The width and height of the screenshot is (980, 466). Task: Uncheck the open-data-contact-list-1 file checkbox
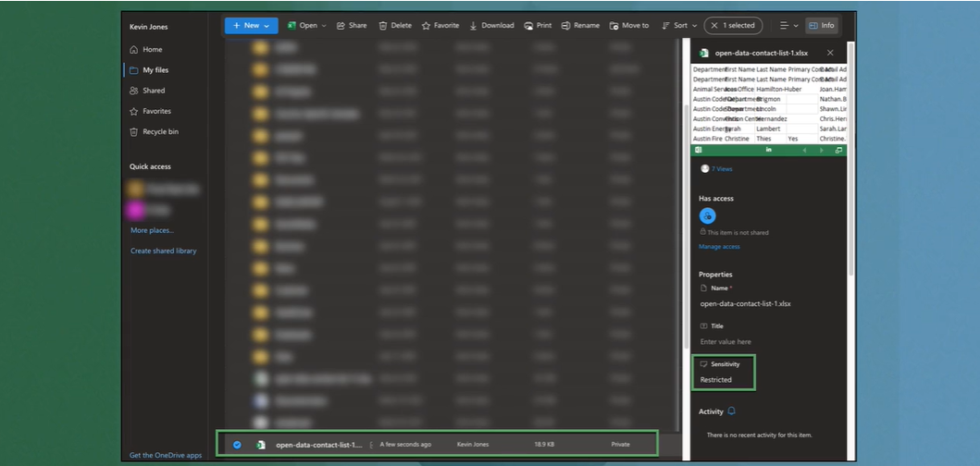[237, 445]
